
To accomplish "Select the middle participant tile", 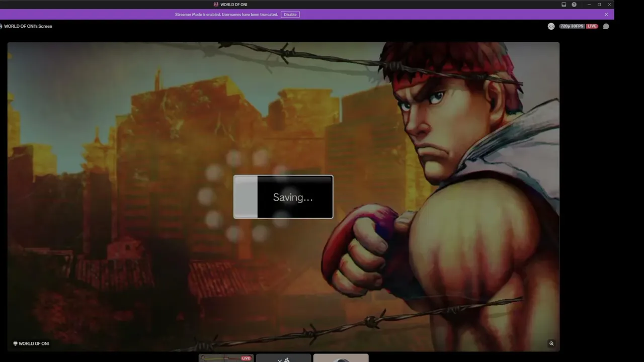I will point(283,358).
